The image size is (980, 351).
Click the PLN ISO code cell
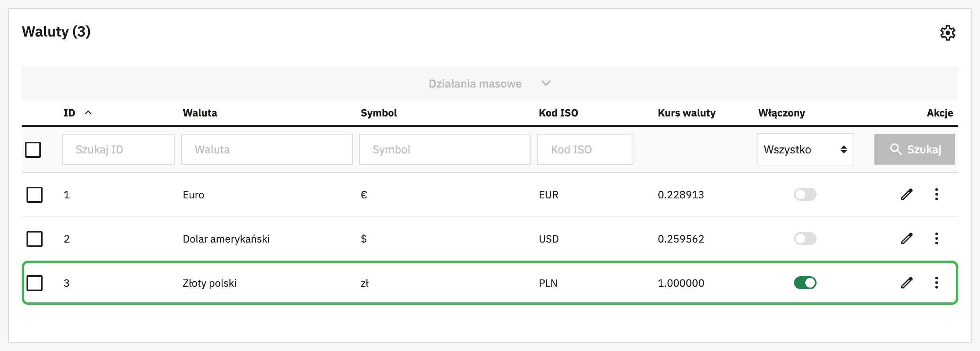click(x=548, y=283)
